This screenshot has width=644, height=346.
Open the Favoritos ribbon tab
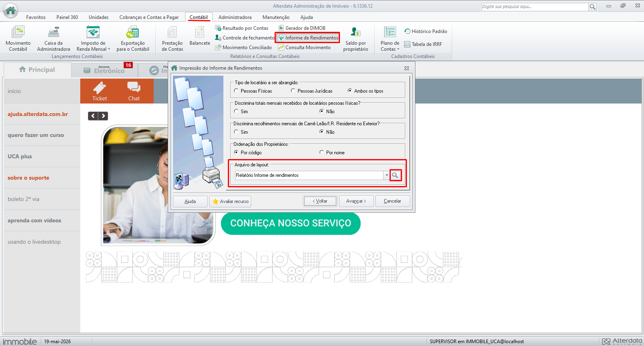pos(36,17)
